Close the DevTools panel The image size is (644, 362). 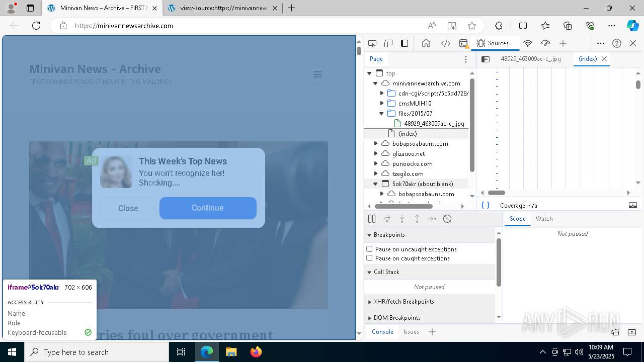coord(633,43)
